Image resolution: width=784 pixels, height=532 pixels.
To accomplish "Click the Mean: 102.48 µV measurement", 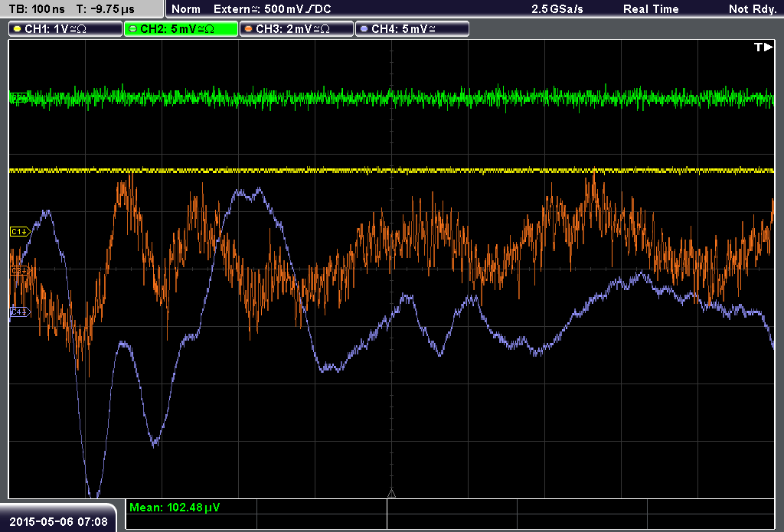I will [x=174, y=508].
